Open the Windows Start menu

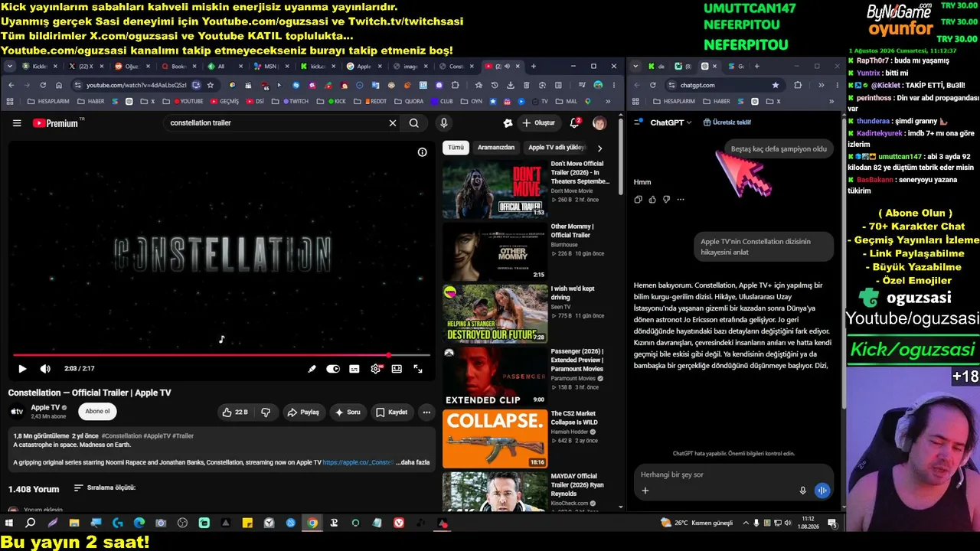click(9, 523)
